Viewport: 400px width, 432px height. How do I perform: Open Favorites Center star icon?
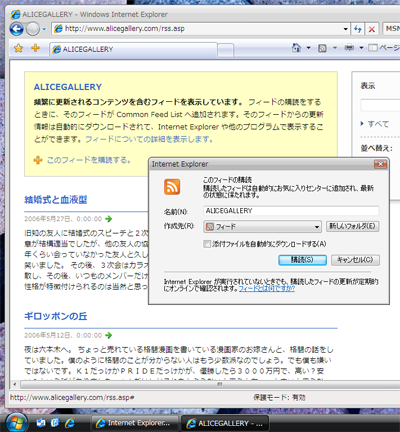point(18,48)
